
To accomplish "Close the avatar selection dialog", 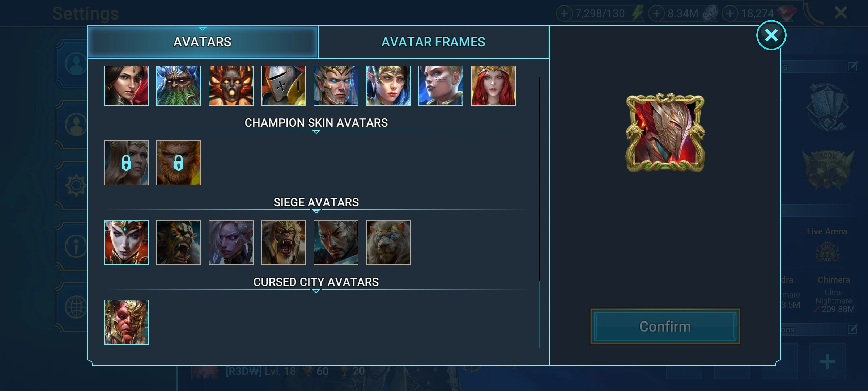I will point(771,35).
